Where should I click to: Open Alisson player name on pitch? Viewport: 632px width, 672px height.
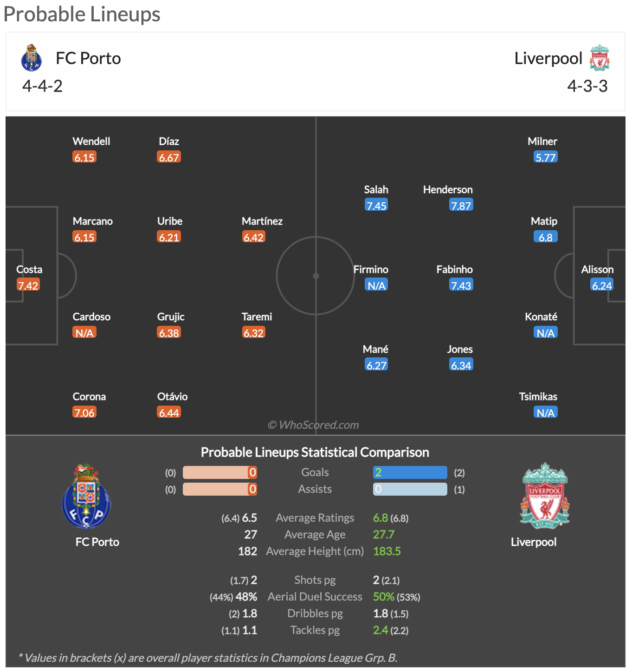click(597, 269)
